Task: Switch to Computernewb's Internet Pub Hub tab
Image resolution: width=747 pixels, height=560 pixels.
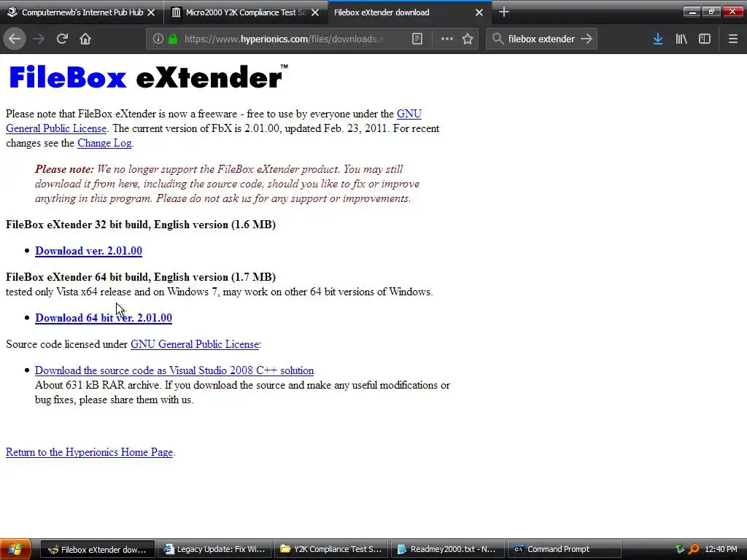Action: (x=82, y=12)
